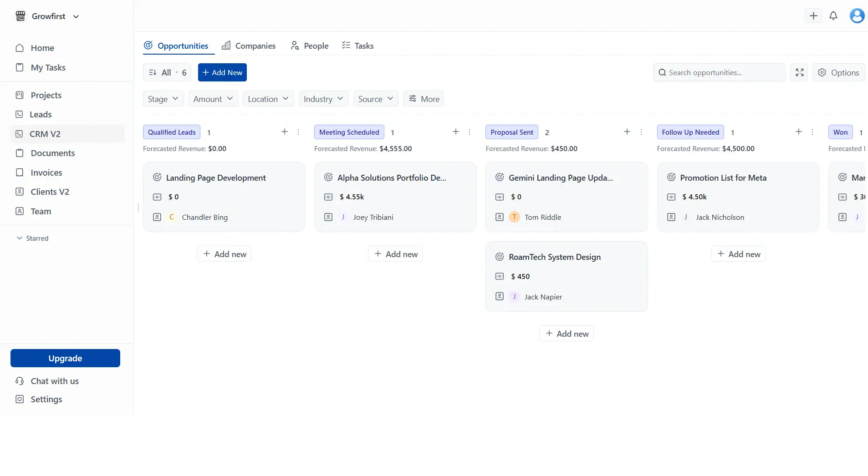The image size is (868, 476).
Task: Click the Upgrade button
Action: (x=65, y=358)
